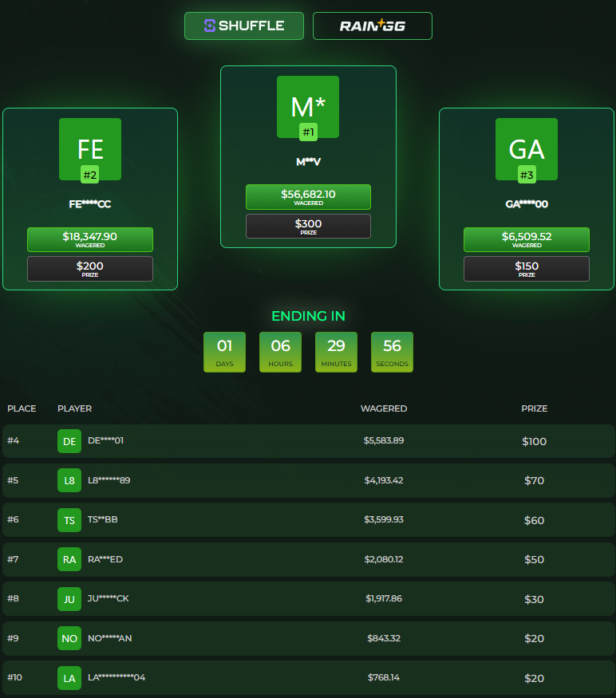This screenshot has height=698, width=616.
Task: Click the $20 prize in row #9
Action: [x=535, y=639]
